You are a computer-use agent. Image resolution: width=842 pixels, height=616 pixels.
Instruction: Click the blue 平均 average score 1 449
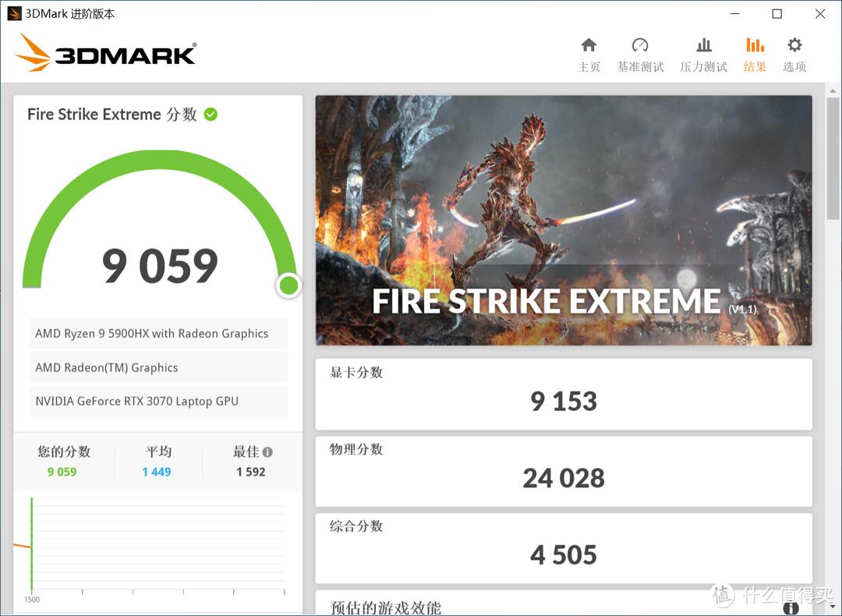[x=157, y=471]
